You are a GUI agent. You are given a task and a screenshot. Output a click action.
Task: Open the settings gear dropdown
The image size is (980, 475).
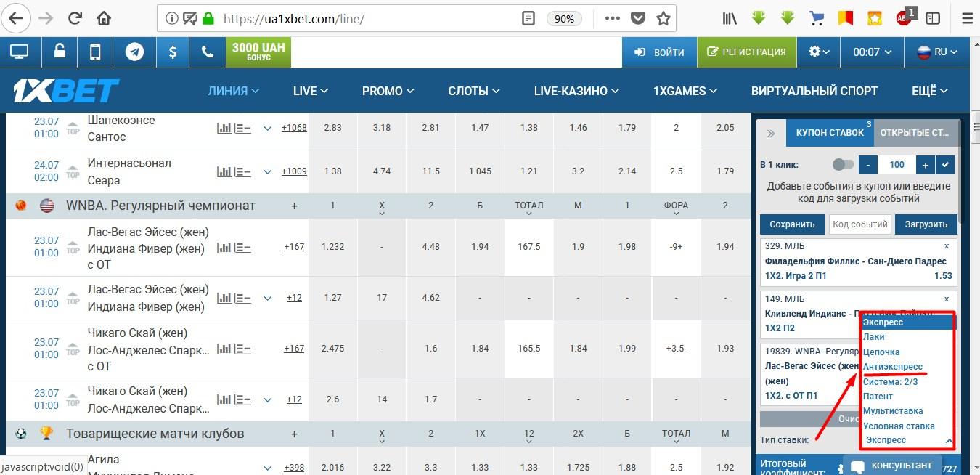pos(818,52)
